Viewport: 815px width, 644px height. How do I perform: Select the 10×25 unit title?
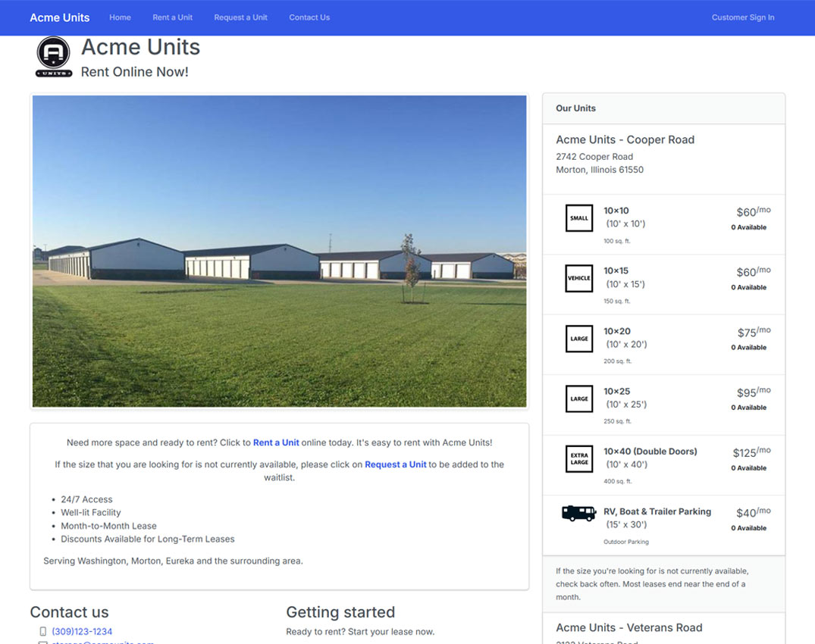pos(617,392)
